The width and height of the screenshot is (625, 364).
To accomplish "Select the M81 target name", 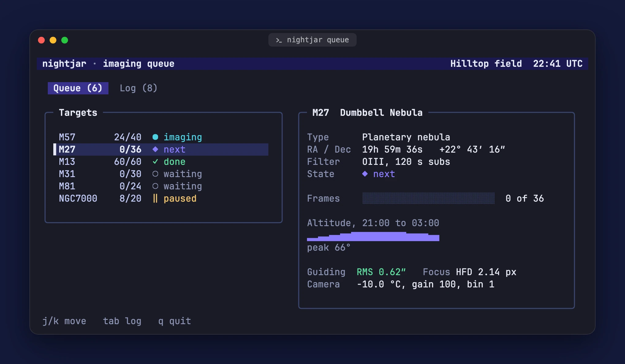I will [67, 186].
